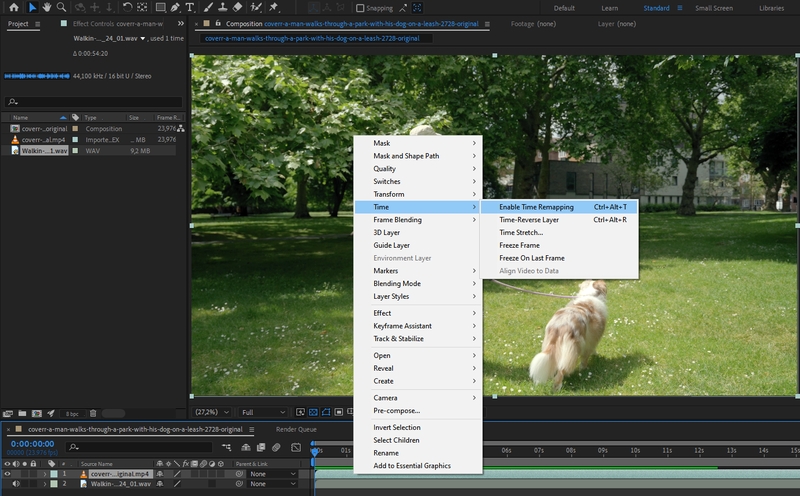Image resolution: width=800 pixels, height=496 pixels.
Task: Choose Freeze On Last Frame
Action: 560,258
